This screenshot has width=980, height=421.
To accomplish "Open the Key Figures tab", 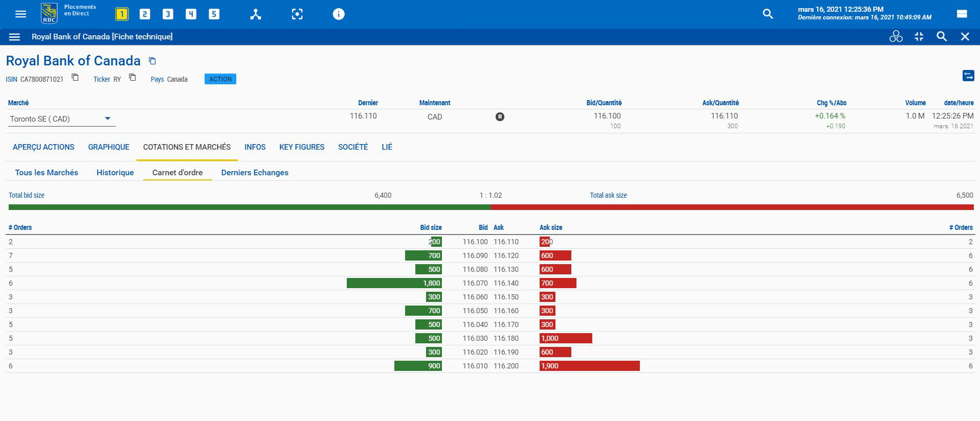I will pos(302,147).
